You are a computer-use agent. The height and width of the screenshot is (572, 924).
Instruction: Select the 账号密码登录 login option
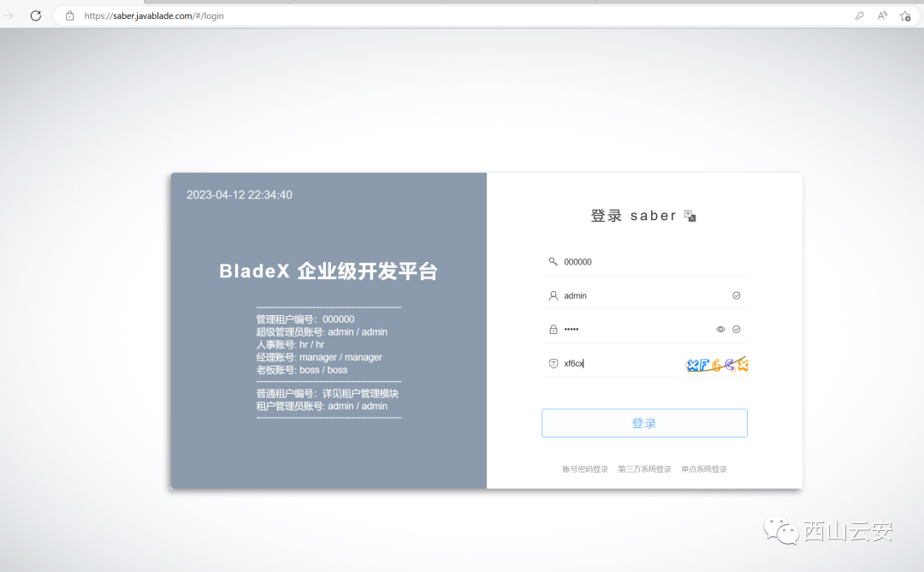[x=585, y=469]
